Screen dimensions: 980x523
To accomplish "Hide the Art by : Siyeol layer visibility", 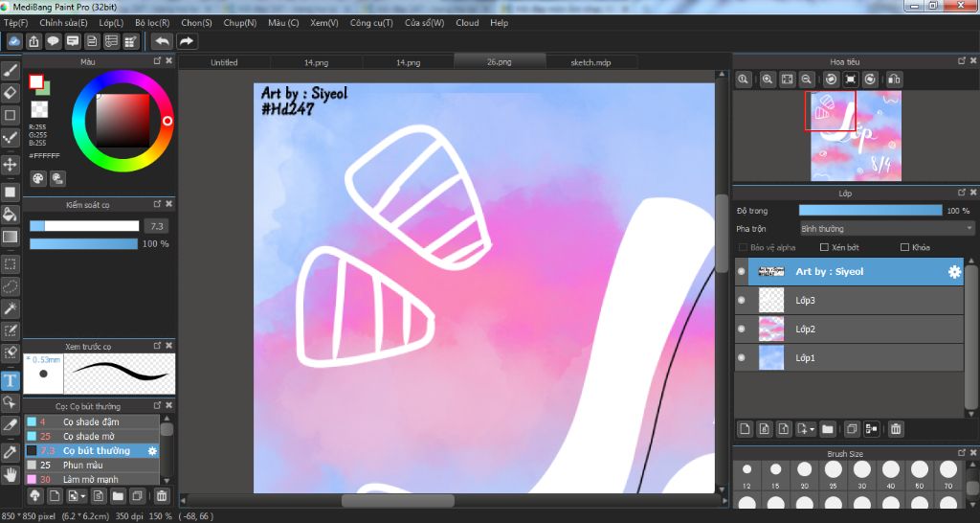I will tap(742, 271).
